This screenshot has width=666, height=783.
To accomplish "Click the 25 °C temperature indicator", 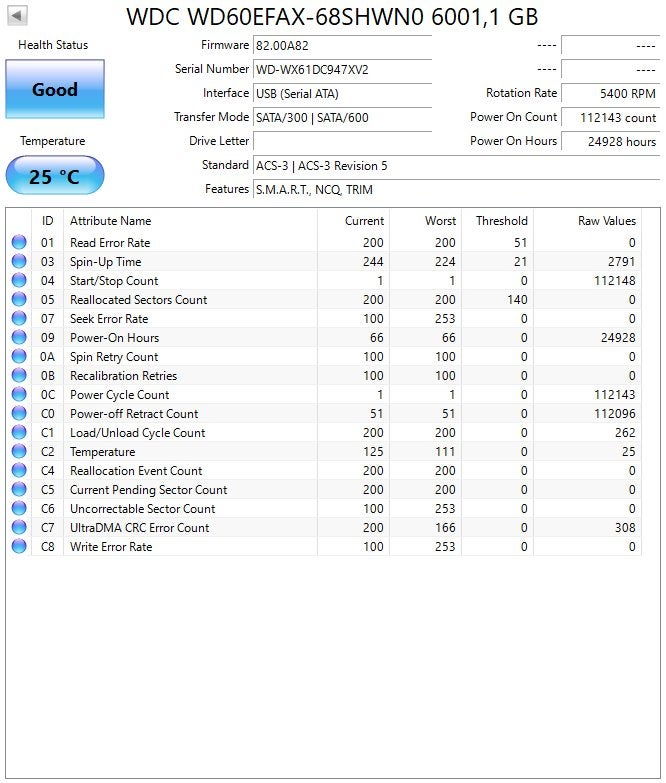I will pyautogui.click(x=55, y=176).
